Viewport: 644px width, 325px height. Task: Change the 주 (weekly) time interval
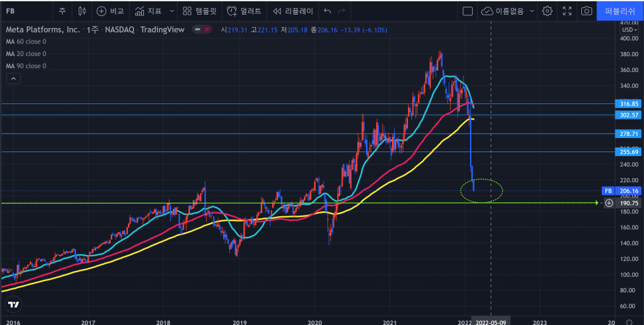62,11
